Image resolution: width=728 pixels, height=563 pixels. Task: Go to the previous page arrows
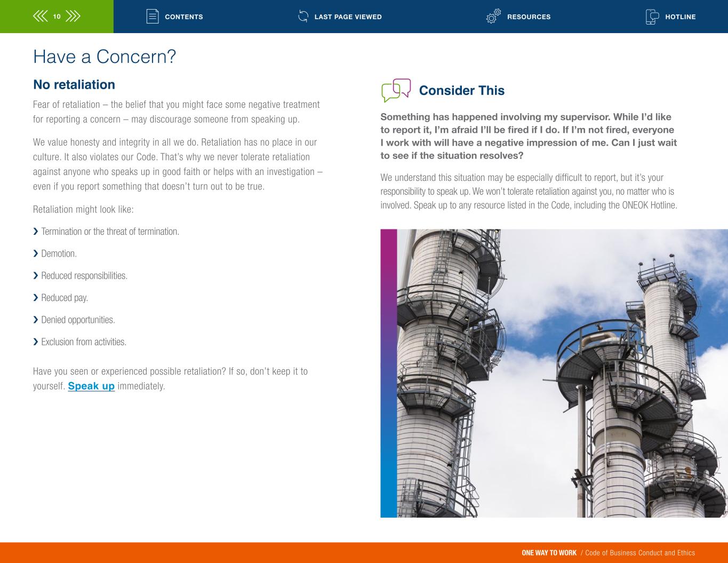point(40,17)
